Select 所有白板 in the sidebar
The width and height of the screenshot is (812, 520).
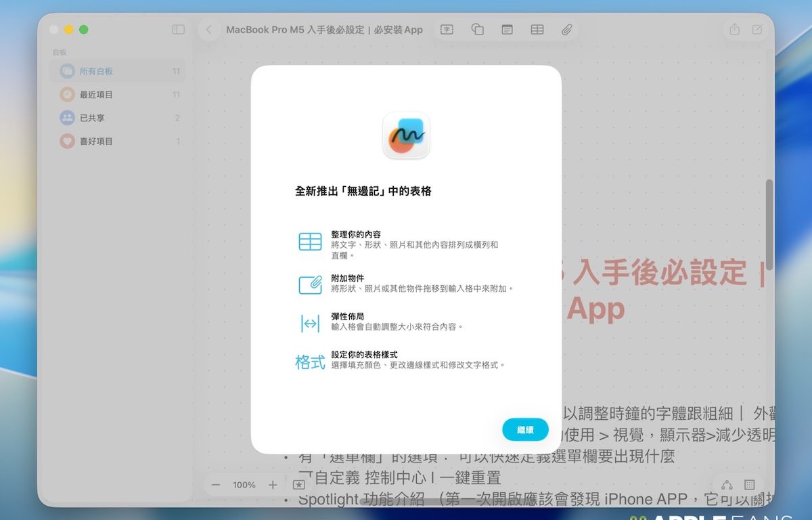[96, 71]
